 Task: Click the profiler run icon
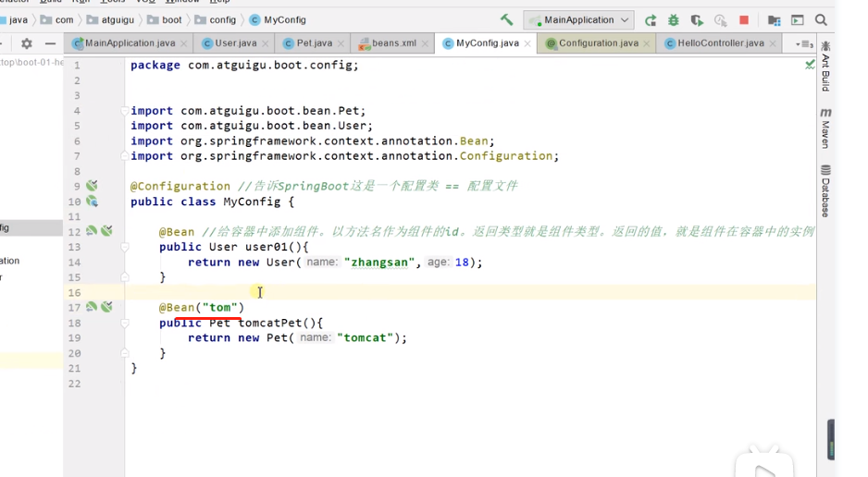720,20
